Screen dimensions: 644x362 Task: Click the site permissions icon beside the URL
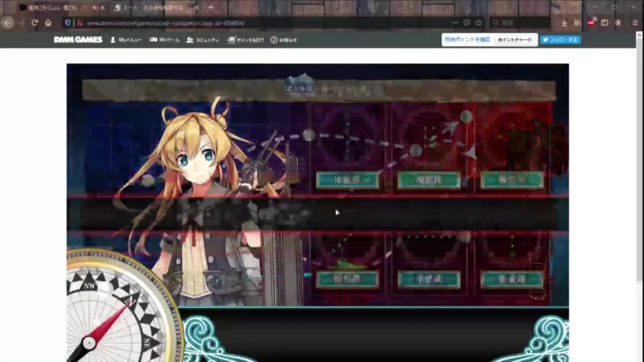[80, 23]
